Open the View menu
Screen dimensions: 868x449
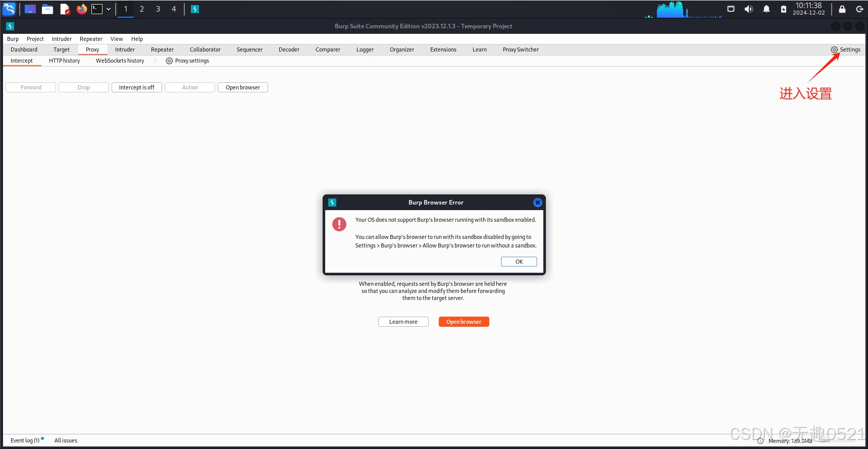tap(117, 39)
